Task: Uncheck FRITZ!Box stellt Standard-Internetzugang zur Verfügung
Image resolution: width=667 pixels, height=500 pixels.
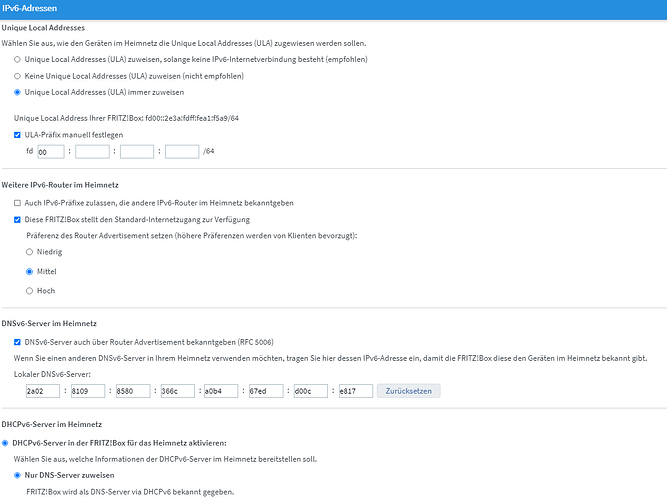Action: pyautogui.click(x=18, y=219)
